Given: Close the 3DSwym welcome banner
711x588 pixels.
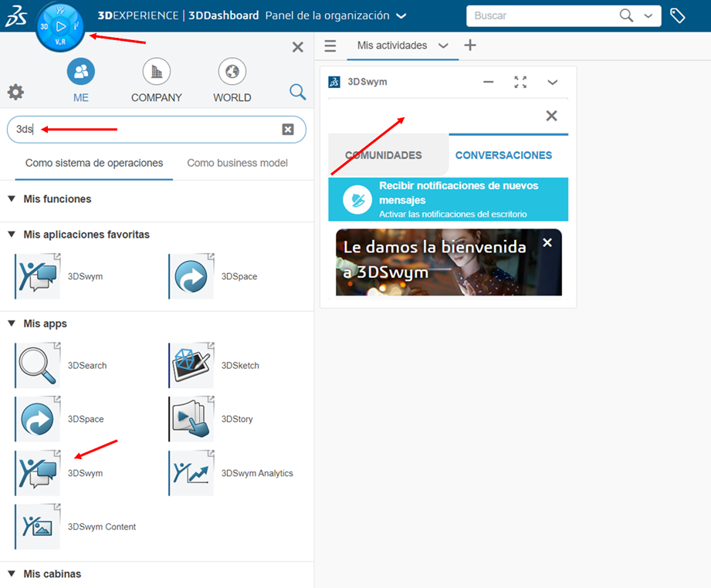Looking at the screenshot, I should pyautogui.click(x=547, y=242).
